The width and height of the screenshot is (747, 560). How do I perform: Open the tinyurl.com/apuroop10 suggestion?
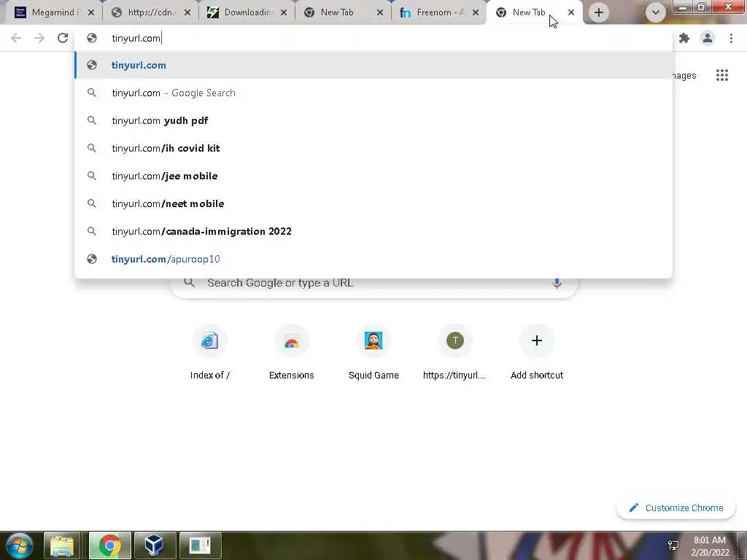[x=373, y=259]
